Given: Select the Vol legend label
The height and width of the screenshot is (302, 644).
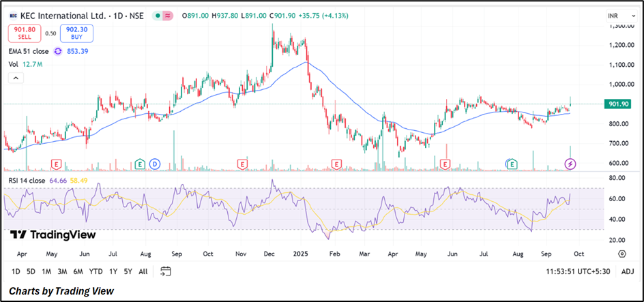Looking at the screenshot, I should [x=14, y=64].
